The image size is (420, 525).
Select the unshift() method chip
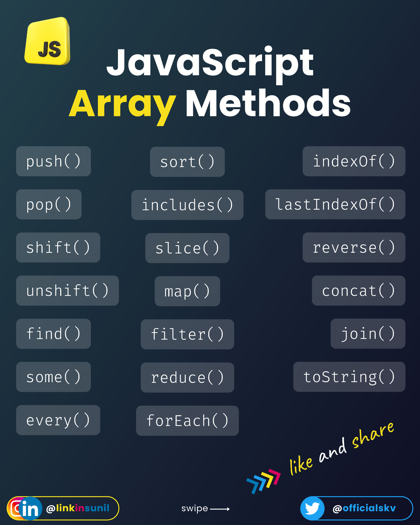[68, 290]
